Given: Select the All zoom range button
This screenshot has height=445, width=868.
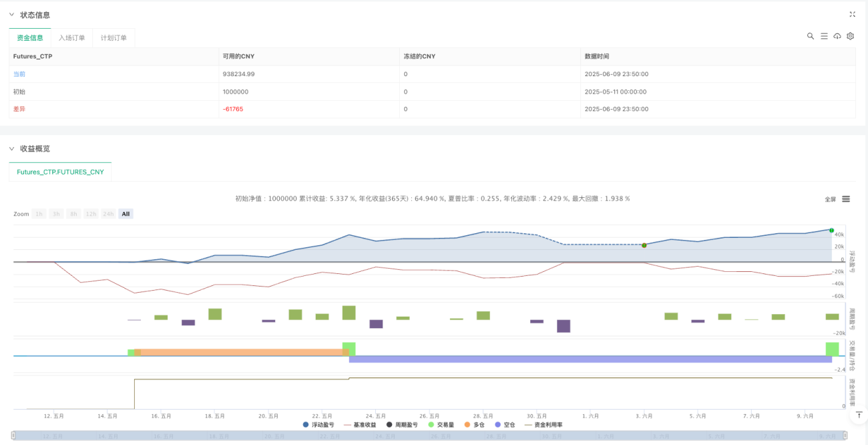Looking at the screenshot, I should (126, 214).
